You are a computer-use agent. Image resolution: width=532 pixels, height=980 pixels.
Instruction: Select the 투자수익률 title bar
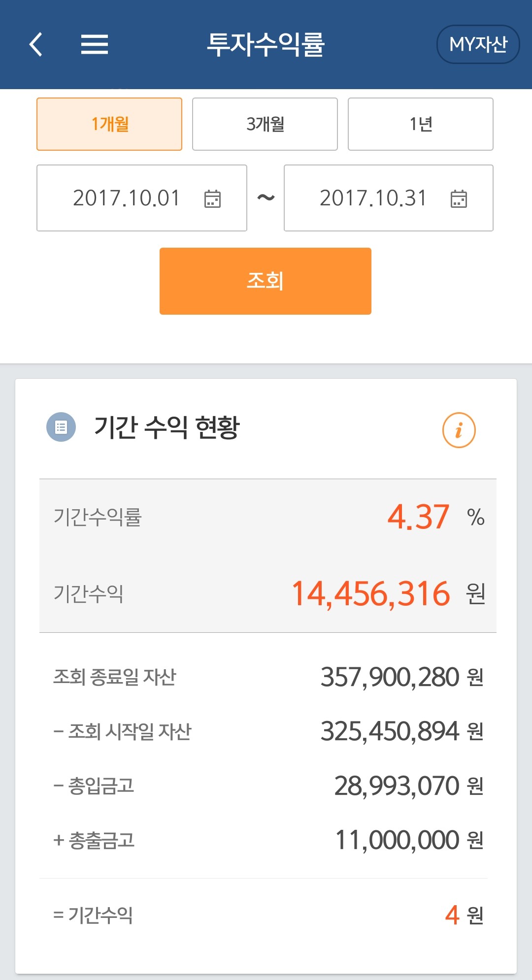(x=266, y=44)
